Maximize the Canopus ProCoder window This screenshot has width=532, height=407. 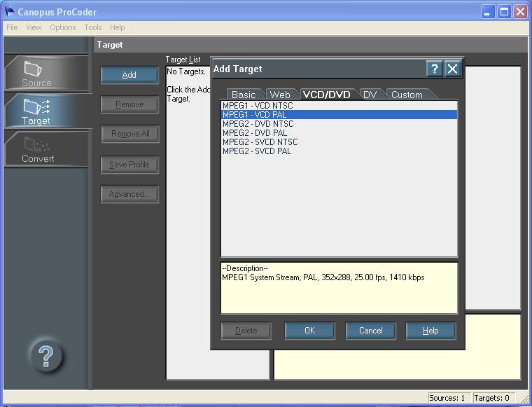504,12
